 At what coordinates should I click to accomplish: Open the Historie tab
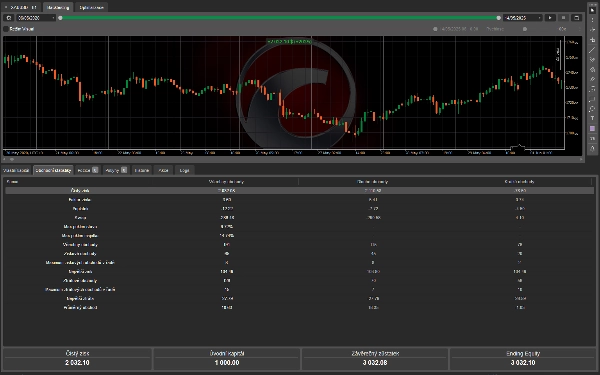click(142, 170)
